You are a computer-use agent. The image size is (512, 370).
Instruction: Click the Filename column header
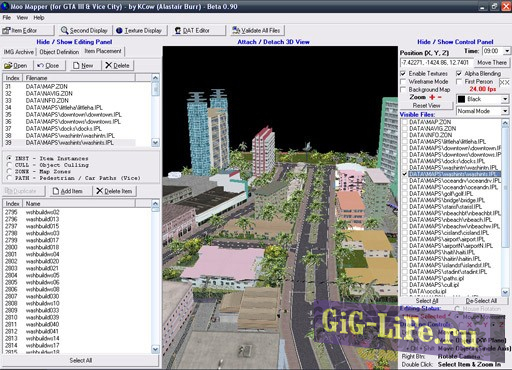coord(79,78)
